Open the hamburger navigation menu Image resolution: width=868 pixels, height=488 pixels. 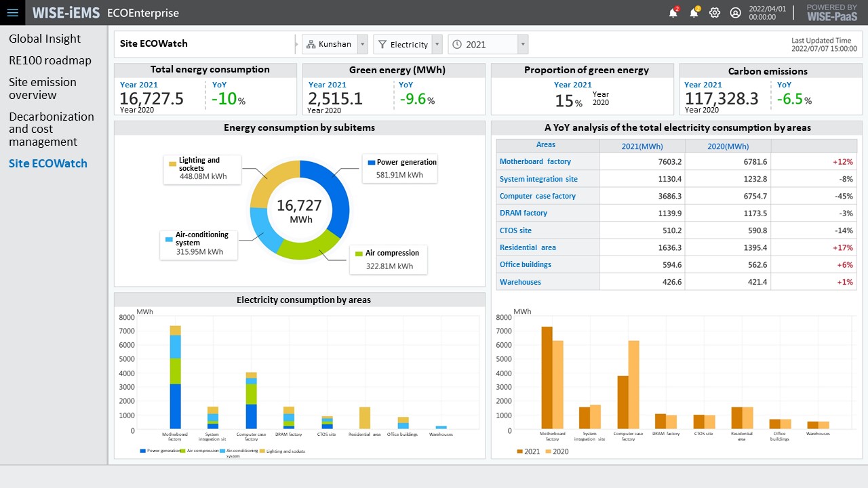pos(12,12)
